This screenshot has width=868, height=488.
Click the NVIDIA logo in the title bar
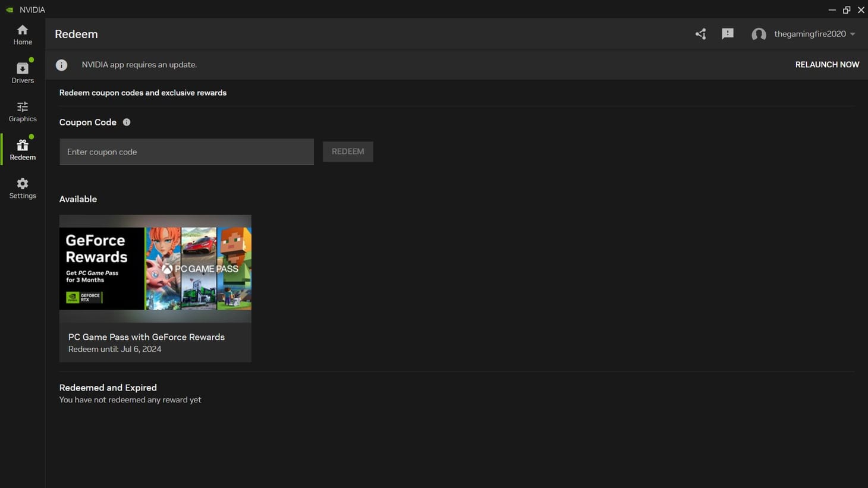pos(9,10)
